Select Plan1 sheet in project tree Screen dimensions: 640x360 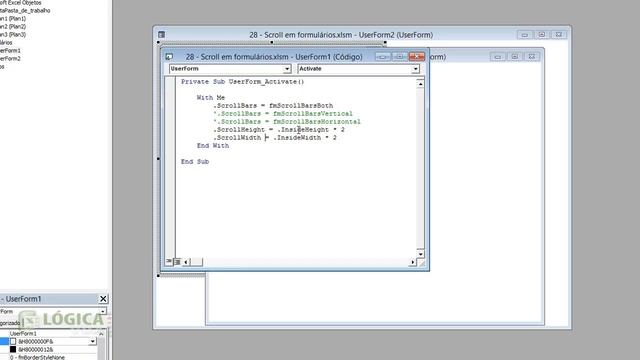pos(13,19)
